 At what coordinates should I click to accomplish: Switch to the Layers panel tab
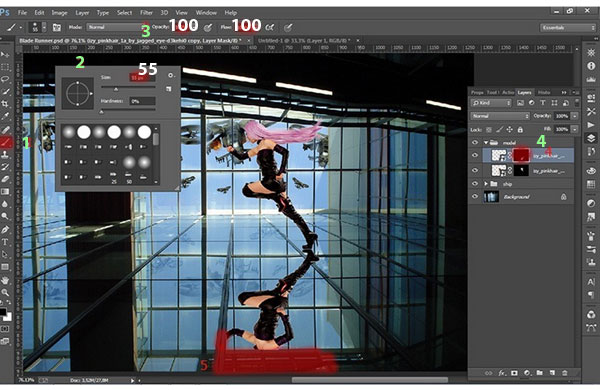tap(524, 92)
